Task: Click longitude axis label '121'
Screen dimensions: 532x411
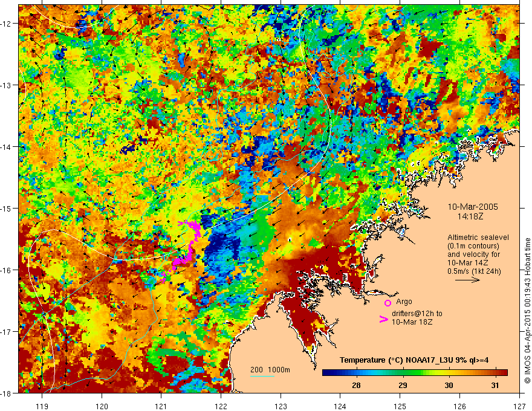Action: [x=161, y=406]
